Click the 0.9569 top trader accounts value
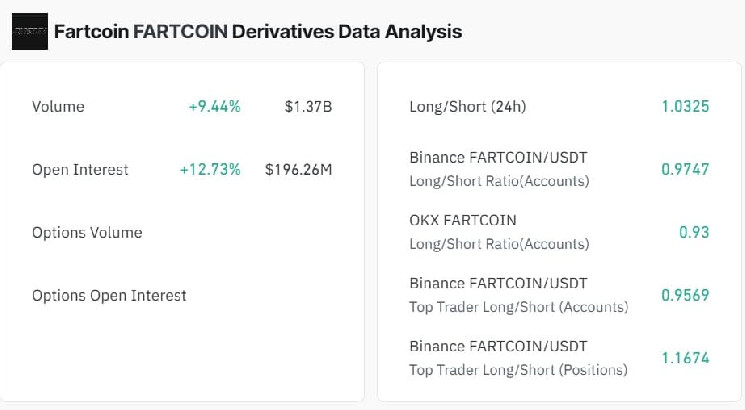The width and height of the screenshot is (745, 410). click(685, 295)
